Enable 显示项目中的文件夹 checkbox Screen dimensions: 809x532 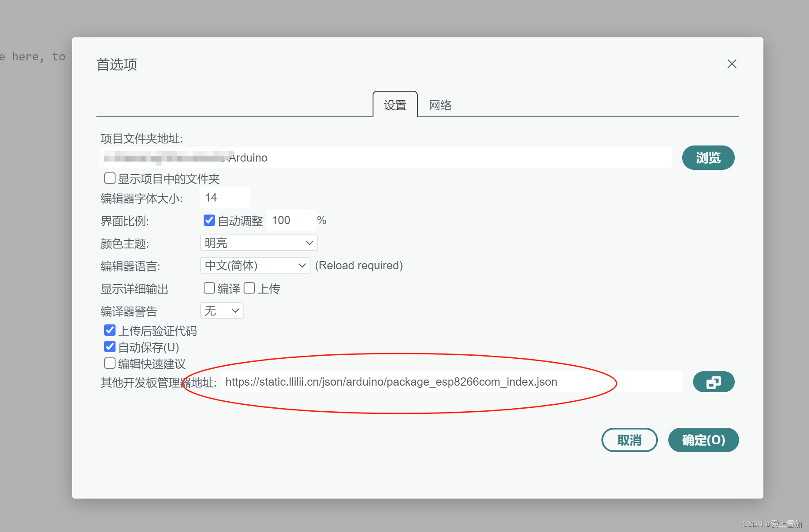(109, 178)
